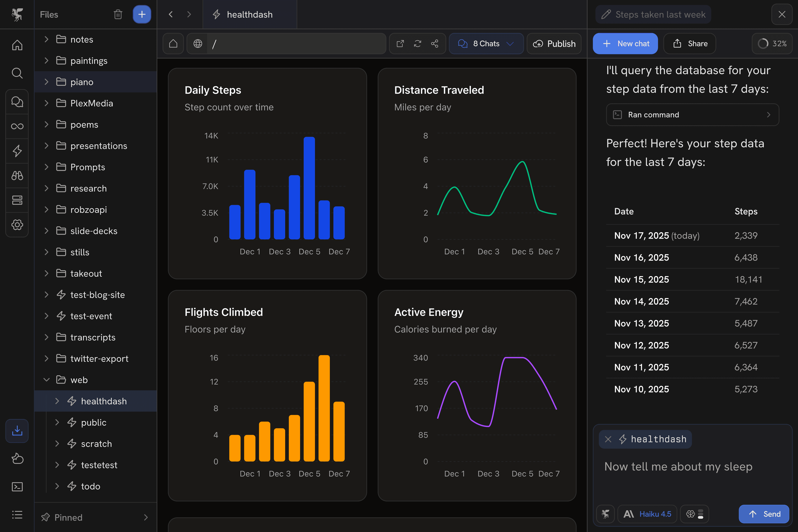Screen dimensions: 798x532
Task: Toggle the brain thinking switch in chat input
Action: click(x=695, y=514)
